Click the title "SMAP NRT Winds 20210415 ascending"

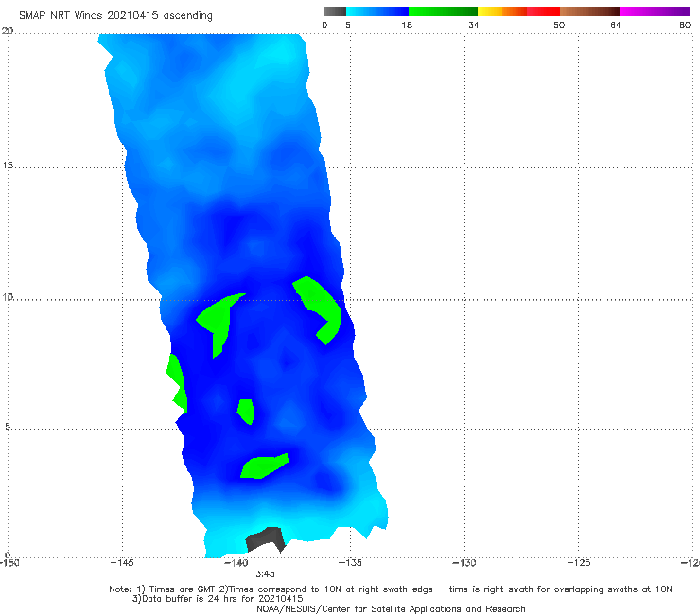115,15
